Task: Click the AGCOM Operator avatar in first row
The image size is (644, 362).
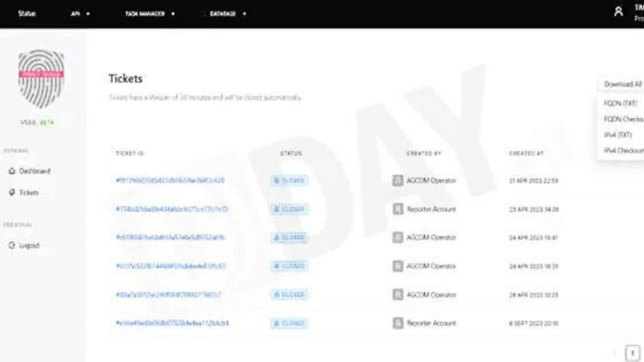Action: coord(398,181)
